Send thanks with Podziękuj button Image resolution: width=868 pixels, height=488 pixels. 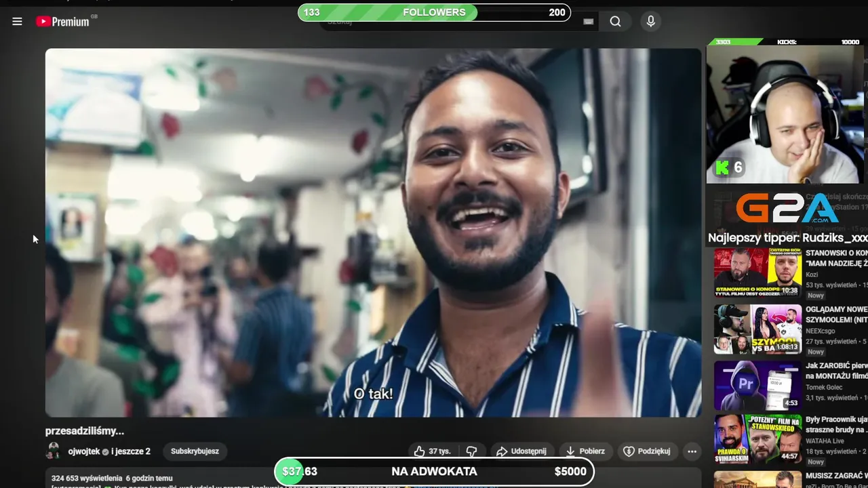tap(647, 451)
